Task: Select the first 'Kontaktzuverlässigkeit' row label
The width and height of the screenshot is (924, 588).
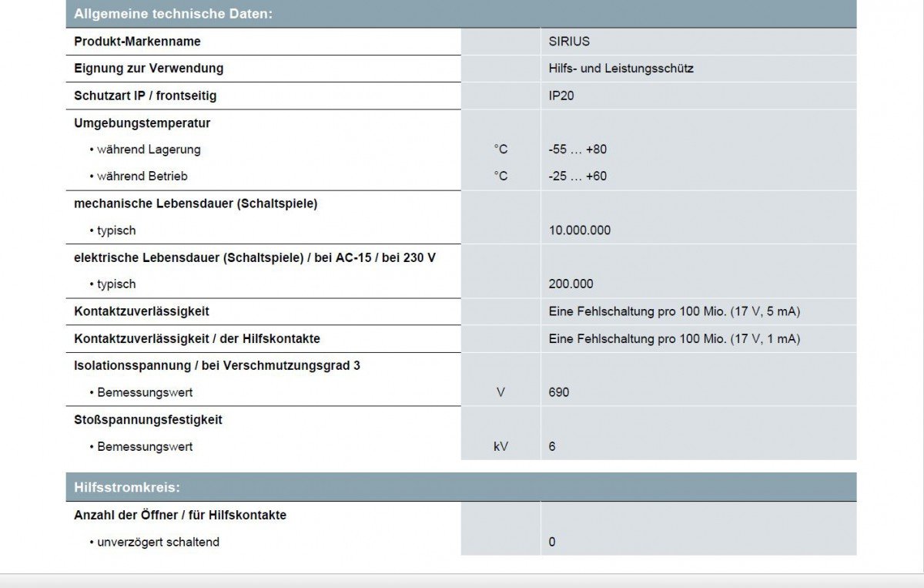Action: [x=142, y=311]
